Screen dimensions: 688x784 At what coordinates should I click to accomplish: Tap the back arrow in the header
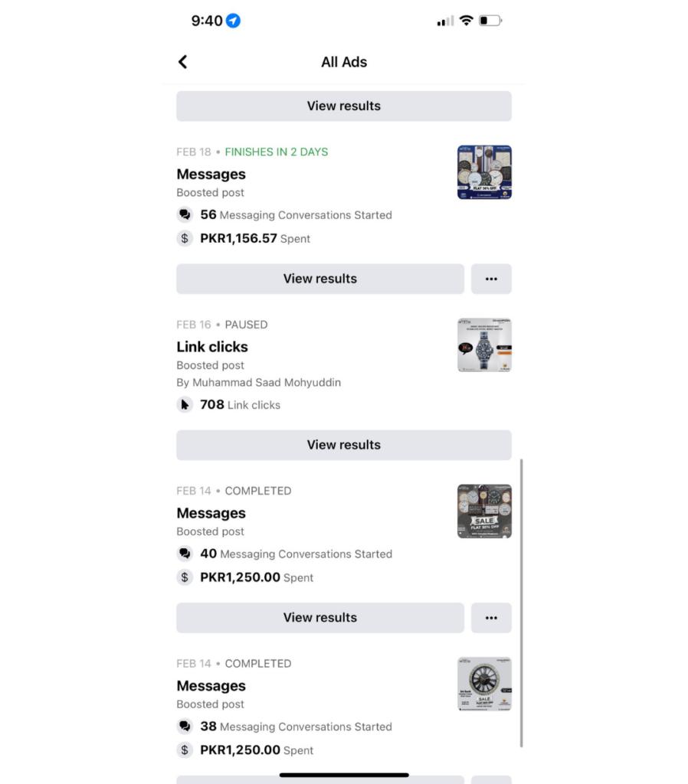click(182, 62)
